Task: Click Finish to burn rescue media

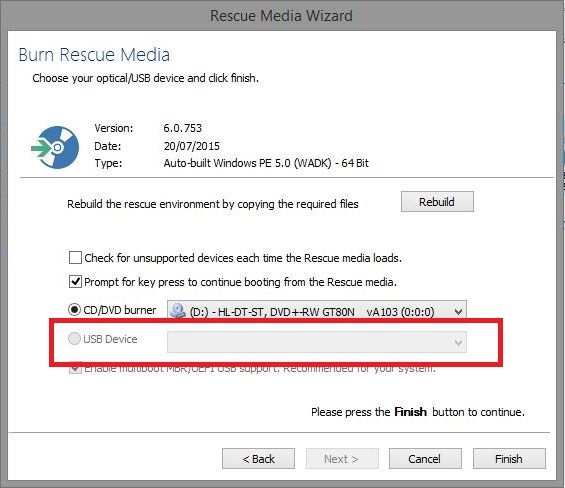Action: pyautogui.click(x=509, y=458)
